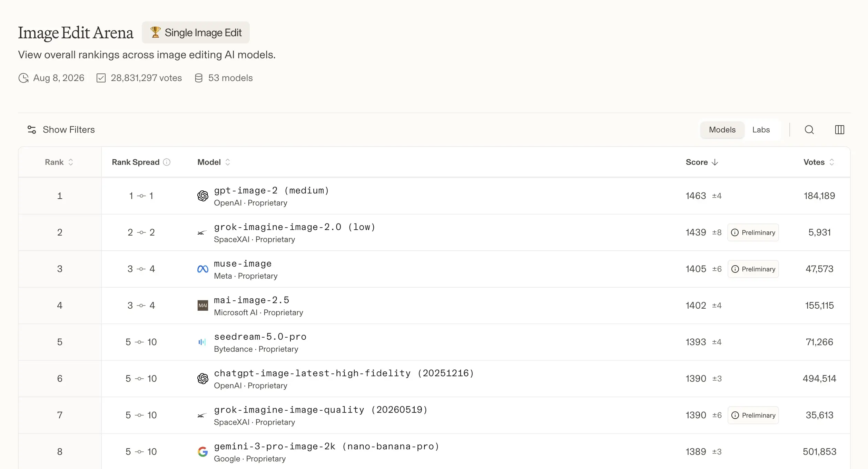Click the Image Edit Arena heading

(x=76, y=33)
